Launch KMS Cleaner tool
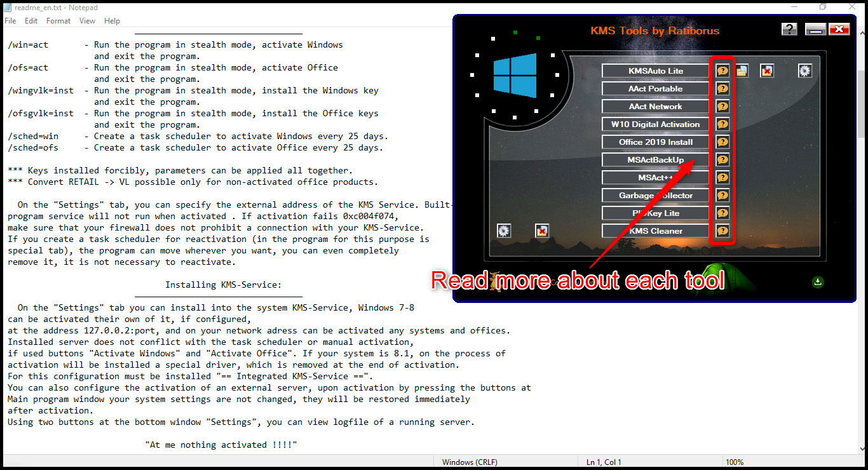Image resolution: width=868 pixels, height=470 pixels. click(x=656, y=231)
